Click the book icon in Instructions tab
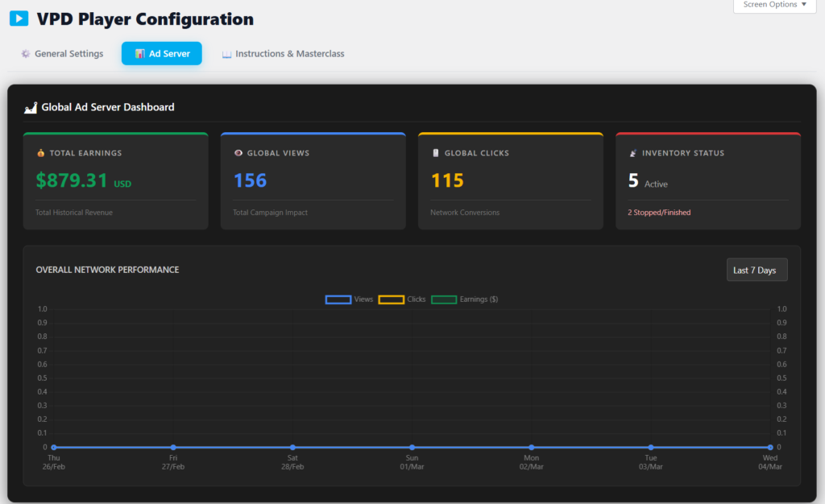 226,54
